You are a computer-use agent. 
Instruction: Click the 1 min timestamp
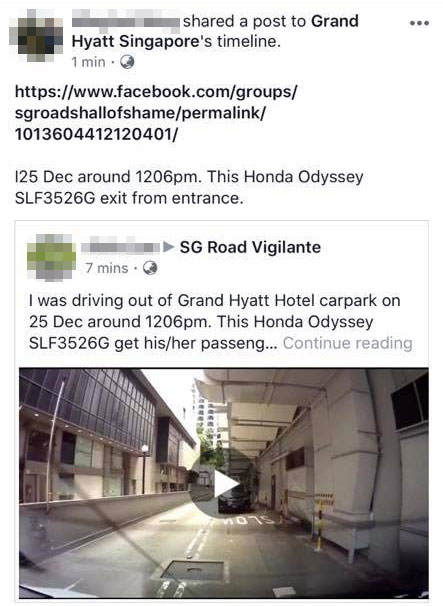tap(89, 62)
